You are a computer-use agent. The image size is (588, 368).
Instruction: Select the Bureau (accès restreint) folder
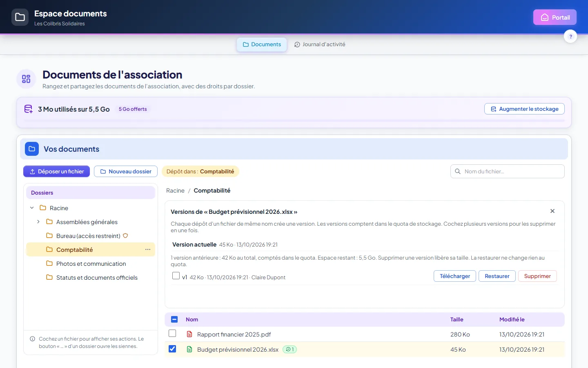pos(91,236)
